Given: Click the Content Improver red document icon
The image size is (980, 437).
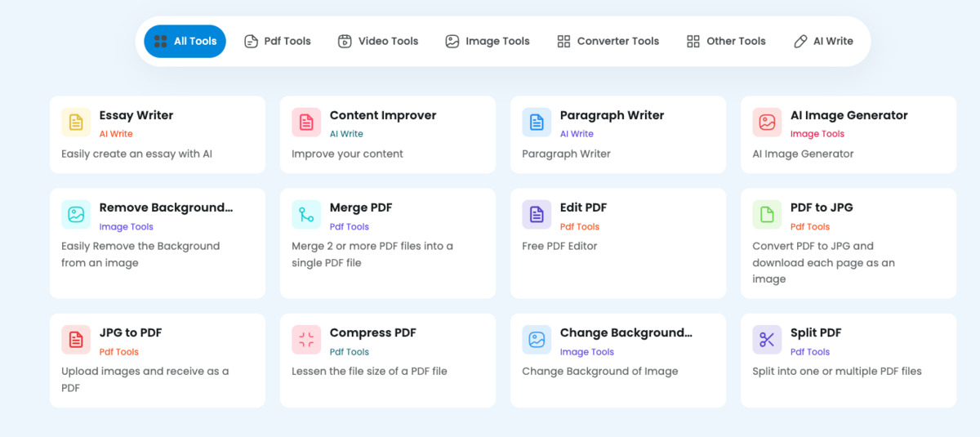Looking at the screenshot, I should (306, 123).
